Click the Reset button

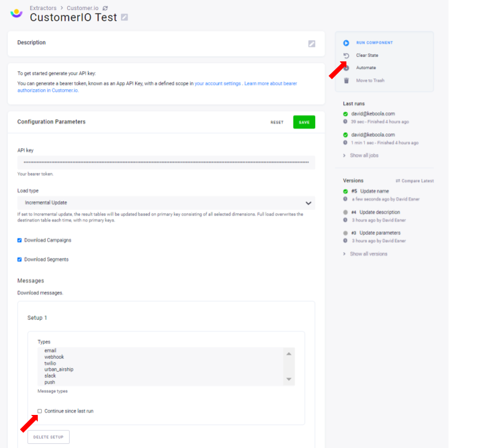coord(277,122)
